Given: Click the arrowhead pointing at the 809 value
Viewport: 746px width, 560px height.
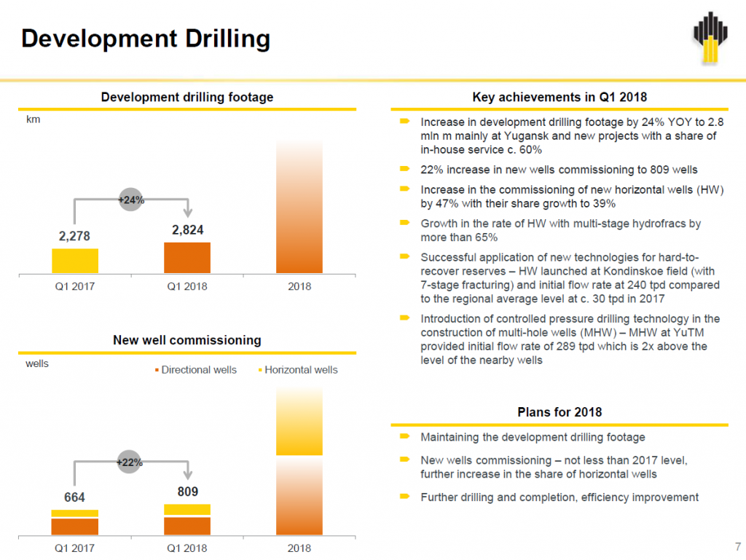Looking at the screenshot, I should point(187,475).
